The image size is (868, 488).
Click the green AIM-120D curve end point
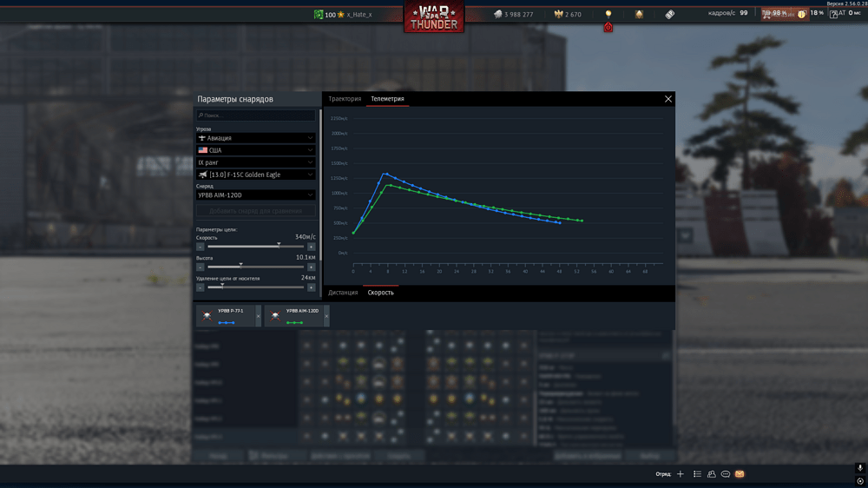point(582,221)
